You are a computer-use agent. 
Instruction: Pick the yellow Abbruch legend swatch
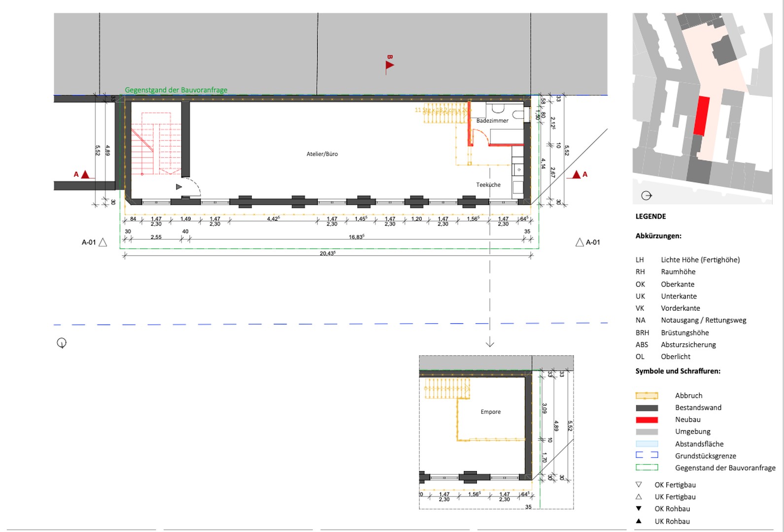coord(647,396)
